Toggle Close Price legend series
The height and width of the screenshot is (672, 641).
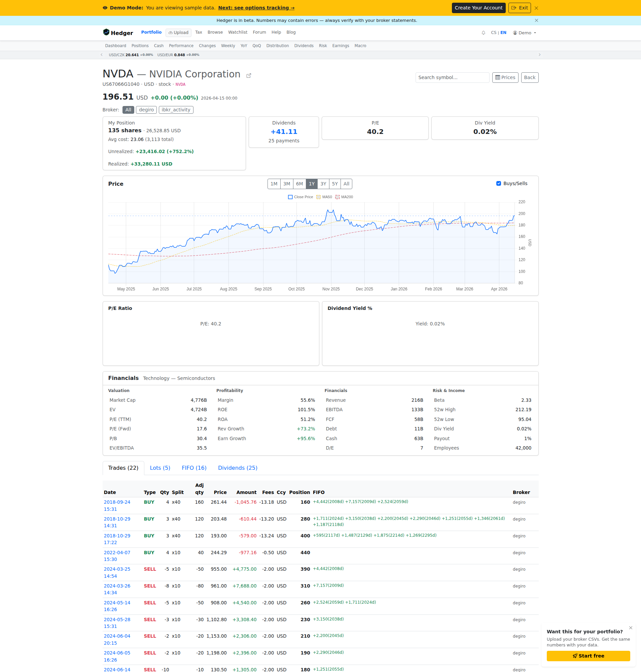click(300, 197)
